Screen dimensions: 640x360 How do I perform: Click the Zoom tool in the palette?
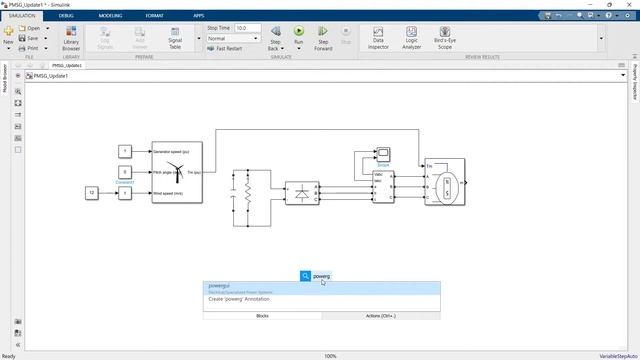[x=18, y=92]
